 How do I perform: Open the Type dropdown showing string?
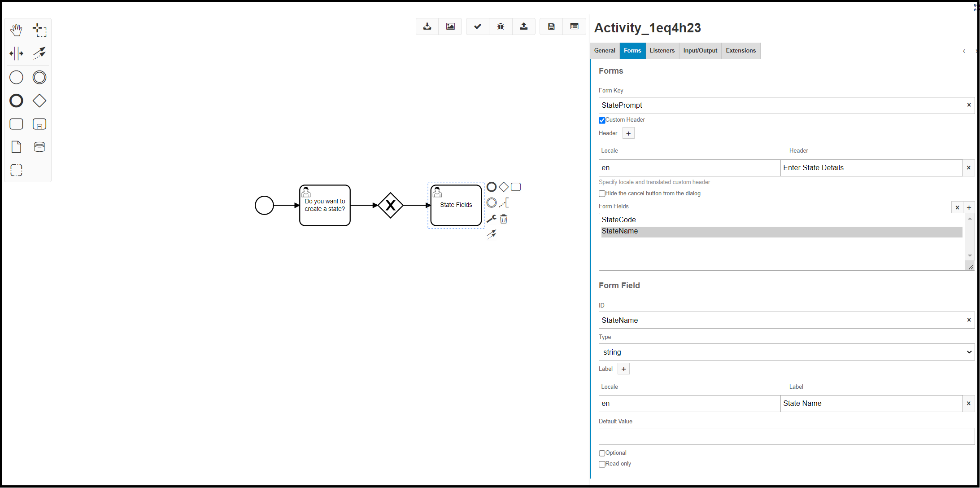click(786, 352)
